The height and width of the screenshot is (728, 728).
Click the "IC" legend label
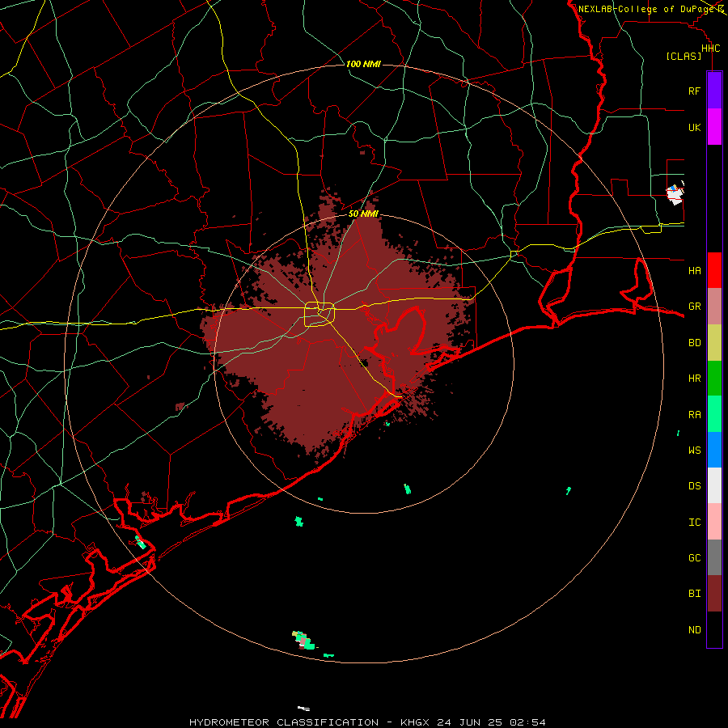tap(694, 523)
